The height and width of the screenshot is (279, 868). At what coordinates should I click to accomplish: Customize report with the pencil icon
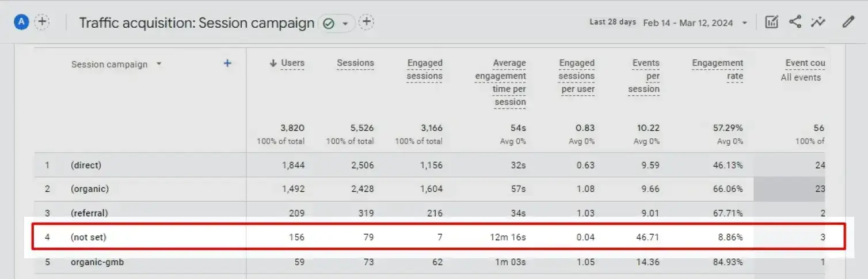pos(848,22)
